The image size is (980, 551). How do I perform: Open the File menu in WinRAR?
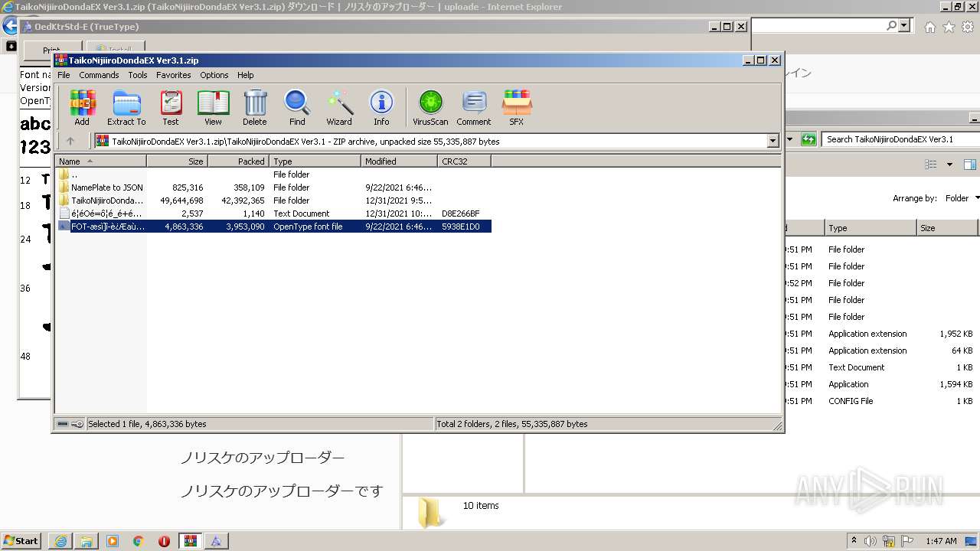[x=64, y=75]
